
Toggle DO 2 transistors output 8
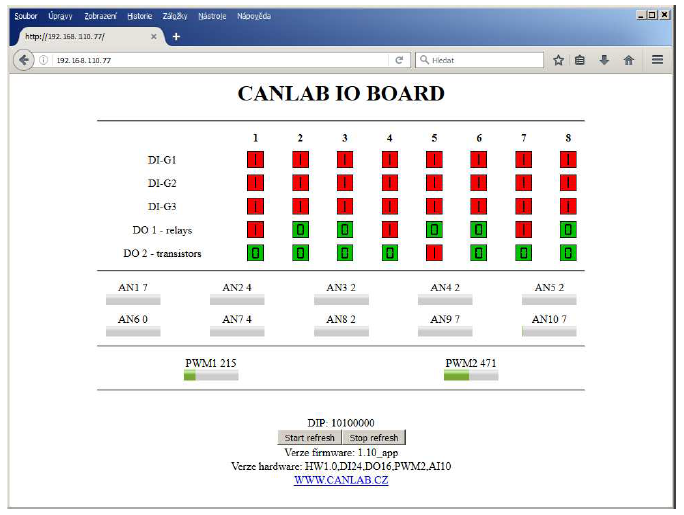point(568,253)
